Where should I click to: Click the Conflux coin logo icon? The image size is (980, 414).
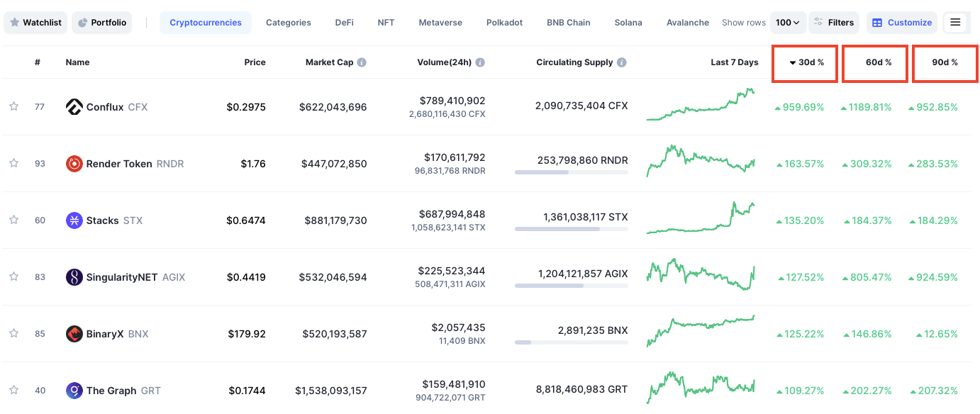coord(74,107)
